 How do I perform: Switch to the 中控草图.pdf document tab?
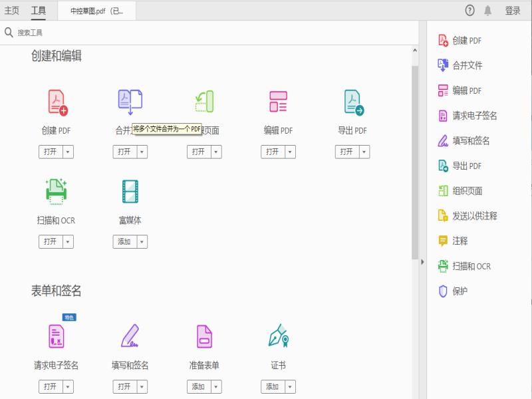96,11
